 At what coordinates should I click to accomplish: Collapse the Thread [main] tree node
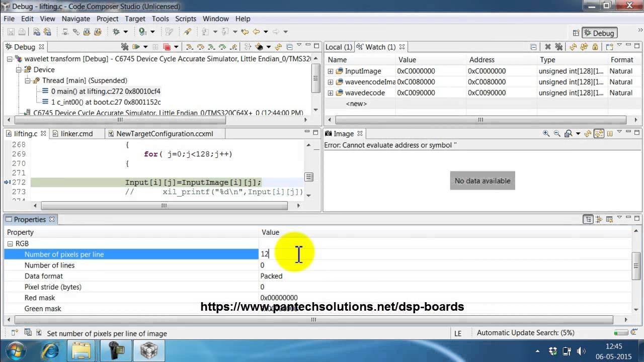(x=28, y=80)
